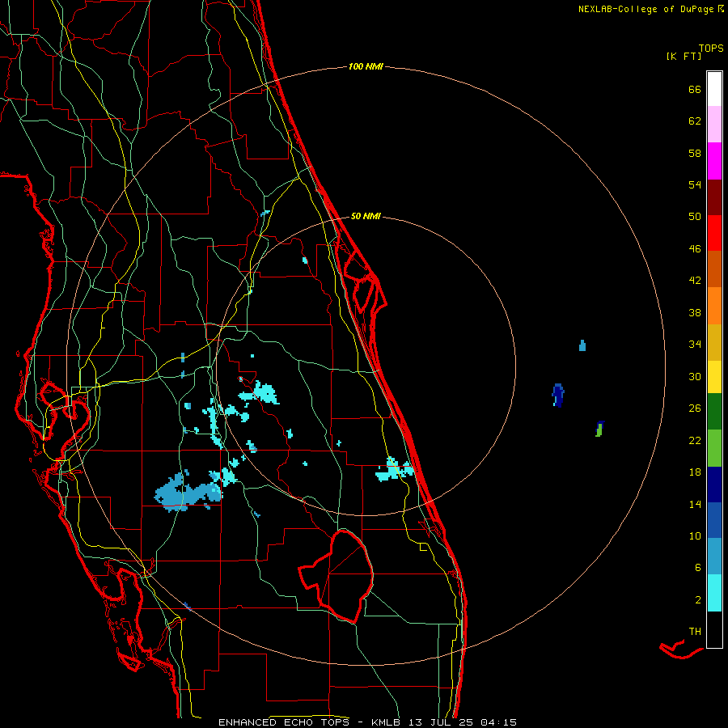Select the light green 22 kft legend swatch
The height and width of the screenshot is (728, 728).
click(x=714, y=448)
